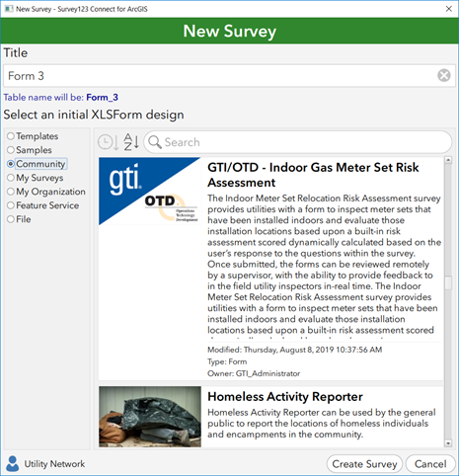459x476 pixels.
Task: Sort surveys by modified date
Action: (109, 142)
